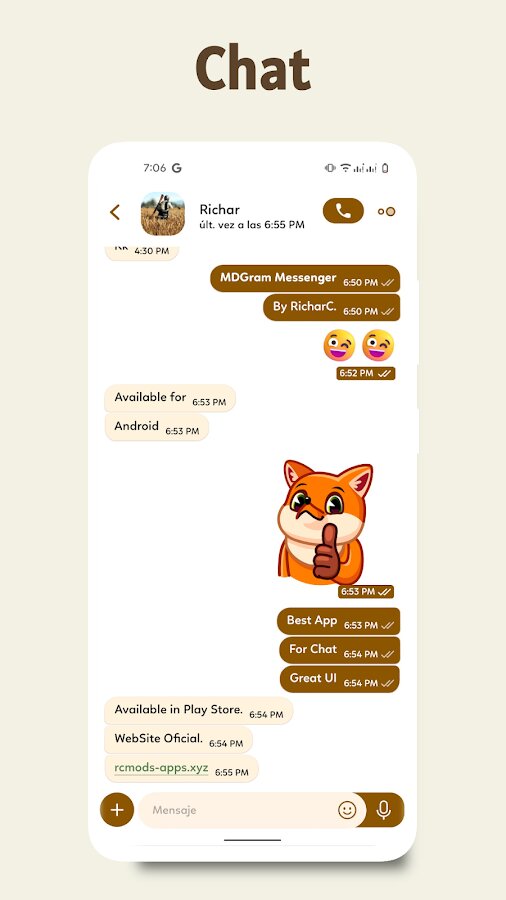506x900 pixels.
Task: Tap the fox thumbs-up sticker
Action: [325, 519]
